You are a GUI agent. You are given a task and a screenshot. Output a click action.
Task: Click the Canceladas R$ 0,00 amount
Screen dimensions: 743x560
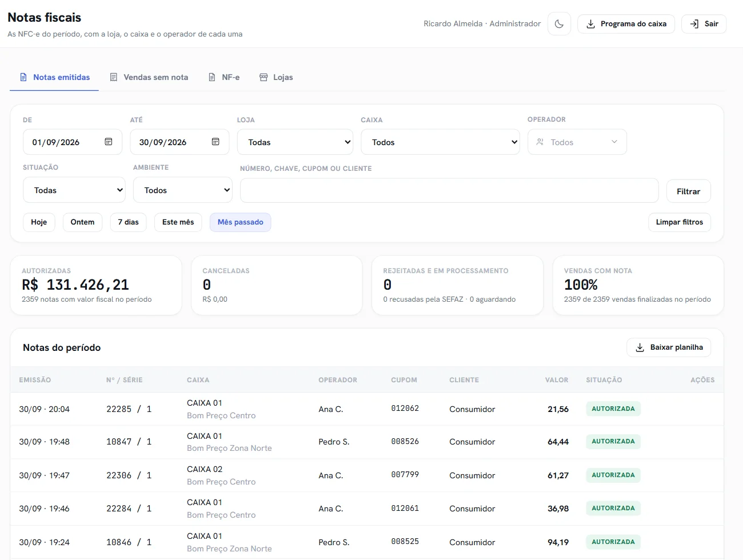(215, 299)
